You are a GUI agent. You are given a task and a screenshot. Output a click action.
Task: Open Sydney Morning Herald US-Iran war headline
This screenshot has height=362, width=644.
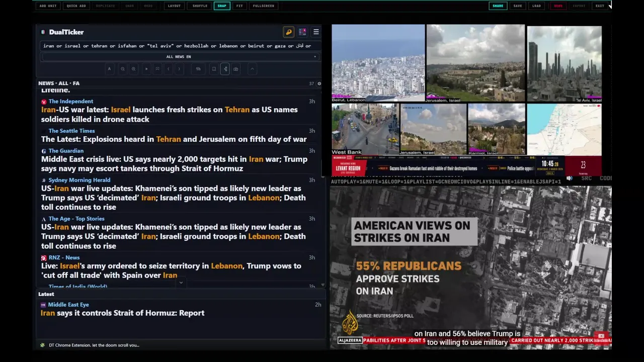point(174,198)
